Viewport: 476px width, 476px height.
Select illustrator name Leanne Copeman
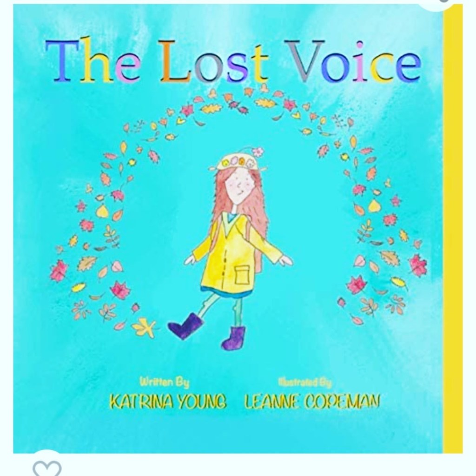[x=312, y=402]
